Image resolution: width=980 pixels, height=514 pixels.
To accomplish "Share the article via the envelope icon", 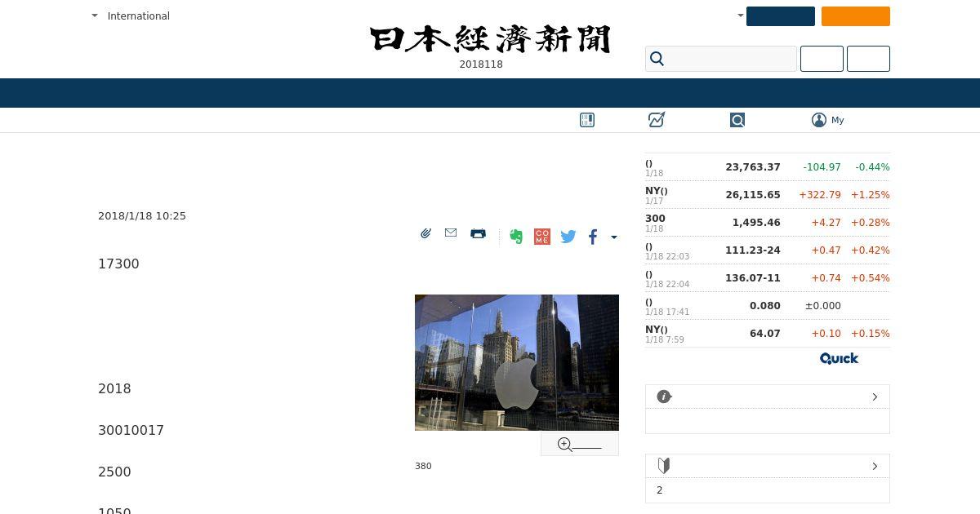I will pyautogui.click(x=451, y=233).
